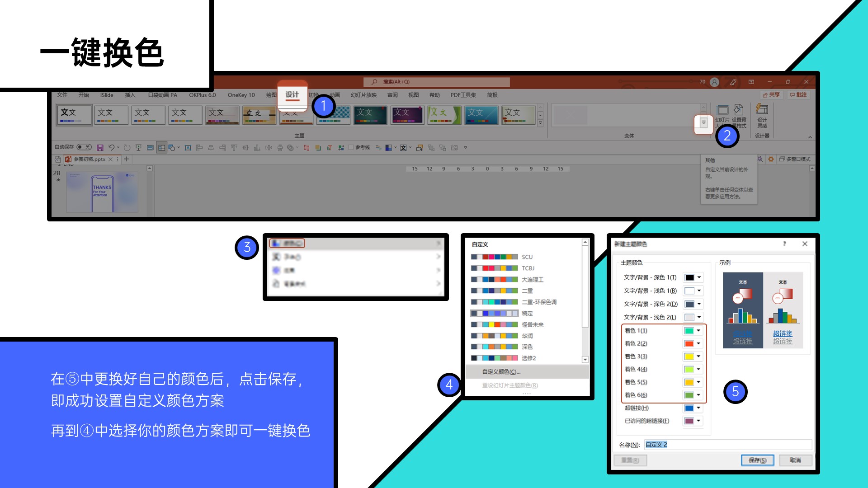
Task: Click the selection pane icon in quick toolbar
Action: pos(420,148)
